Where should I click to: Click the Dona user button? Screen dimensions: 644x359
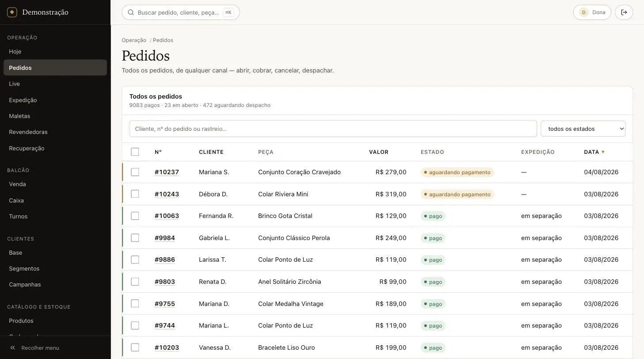point(592,12)
